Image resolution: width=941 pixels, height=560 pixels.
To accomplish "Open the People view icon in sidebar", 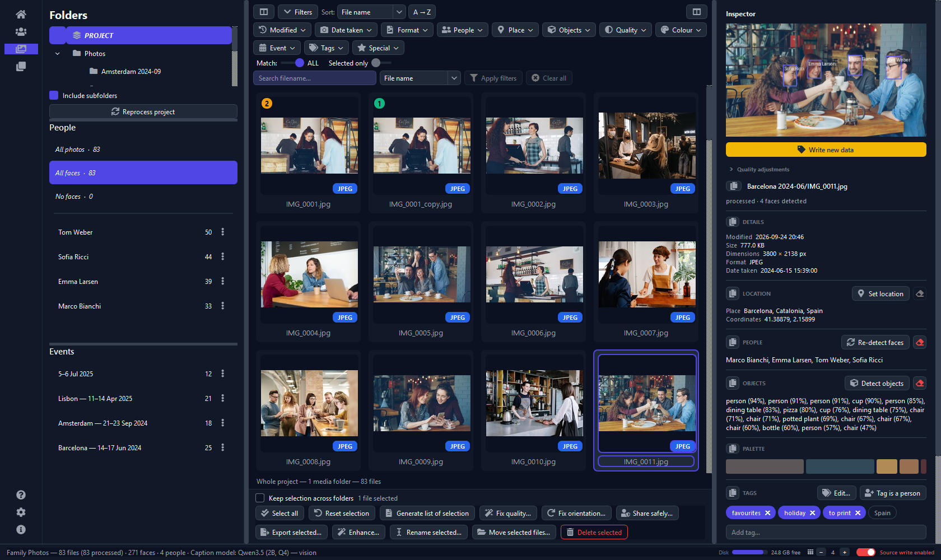I will coord(21,32).
